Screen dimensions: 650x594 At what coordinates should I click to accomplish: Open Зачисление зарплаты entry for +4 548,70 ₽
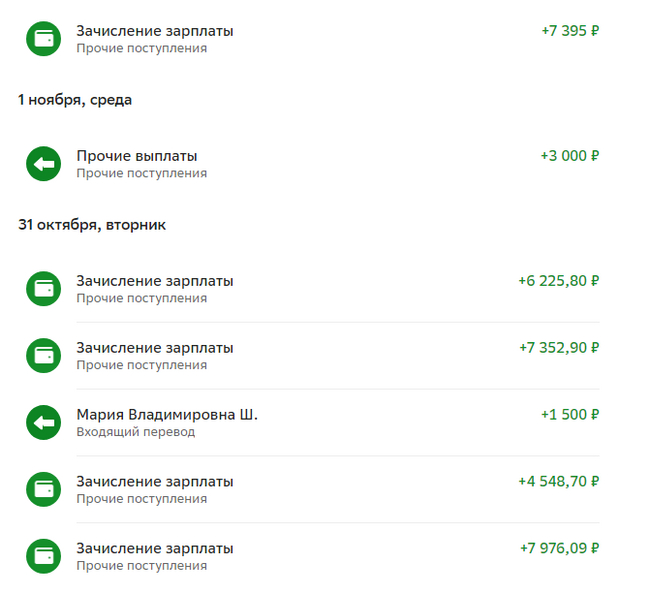(x=155, y=481)
